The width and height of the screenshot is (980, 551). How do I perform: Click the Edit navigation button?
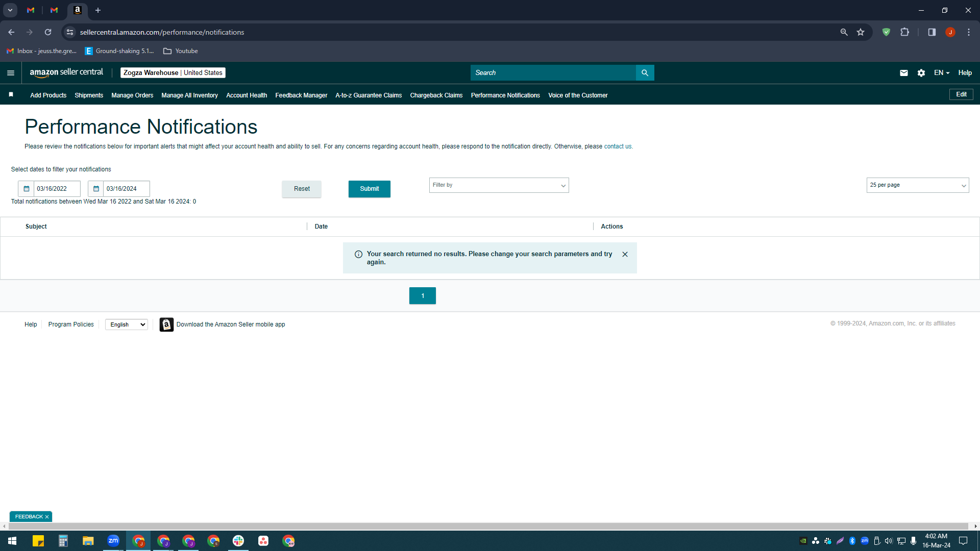[961, 94]
